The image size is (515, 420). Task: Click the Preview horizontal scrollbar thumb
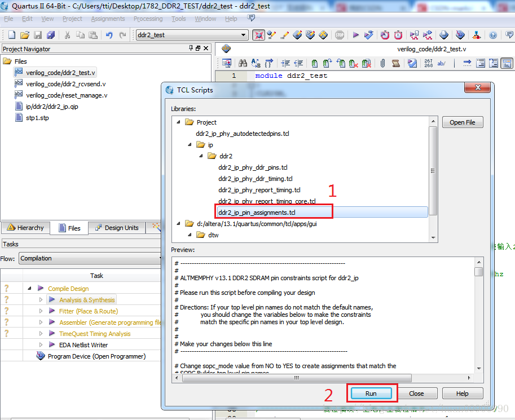[297, 378]
